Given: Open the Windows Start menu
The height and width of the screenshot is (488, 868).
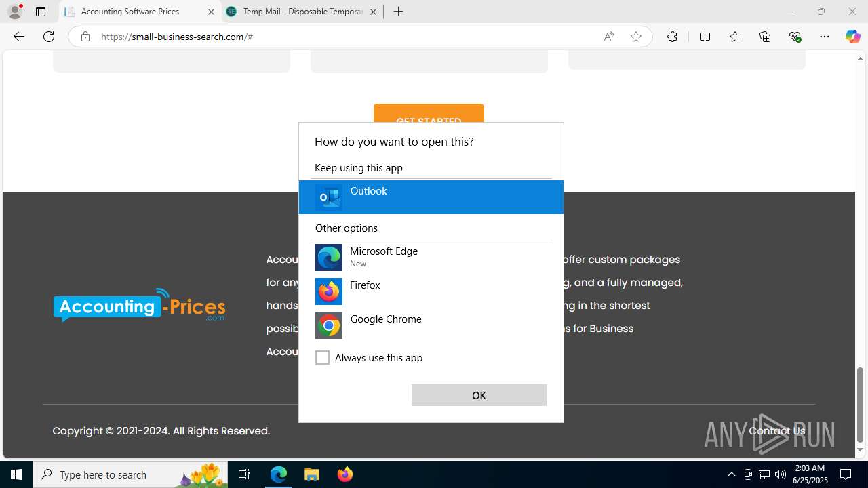Looking at the screenshot, I should tap(16, 474).
